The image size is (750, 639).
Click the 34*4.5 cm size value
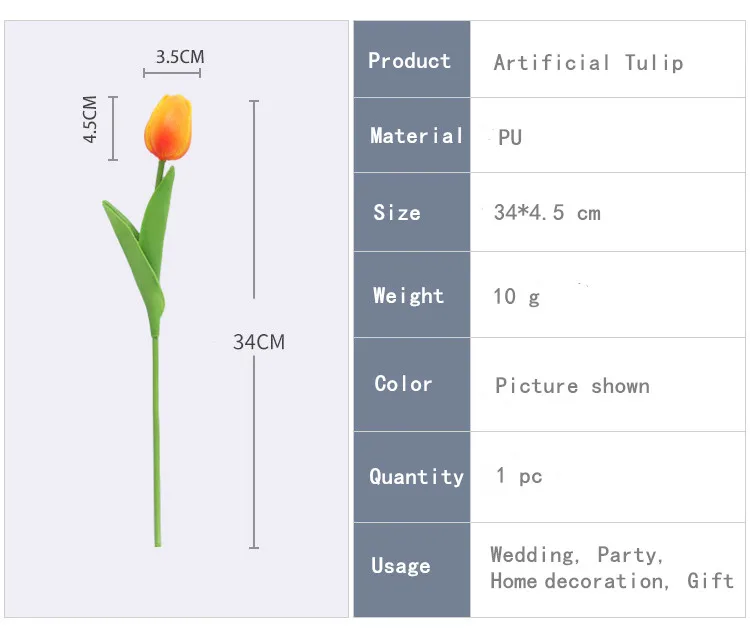click(547, 213)
